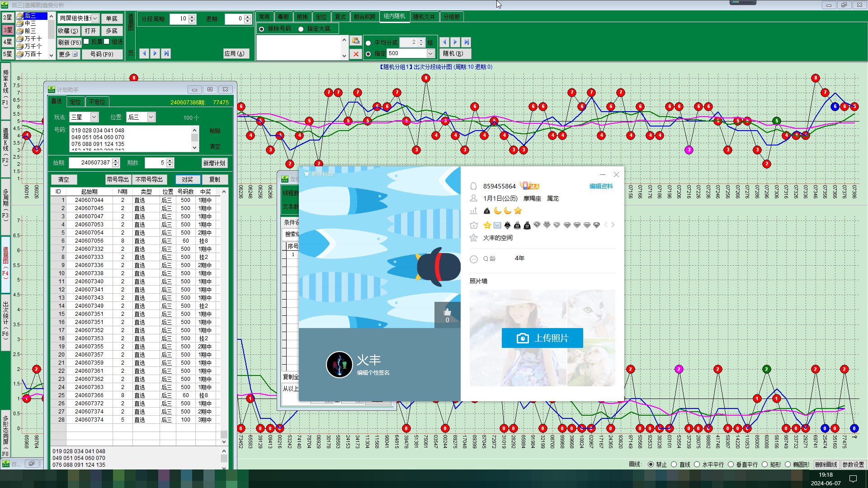Click previous group arrow above 随机(R)
Image resolution: width=868 pixels, height=488 pixels.
coord(444,42)
